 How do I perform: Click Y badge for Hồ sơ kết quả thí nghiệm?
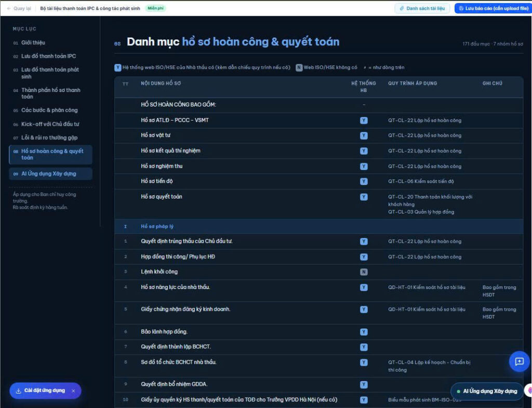[x=364, y=151]
